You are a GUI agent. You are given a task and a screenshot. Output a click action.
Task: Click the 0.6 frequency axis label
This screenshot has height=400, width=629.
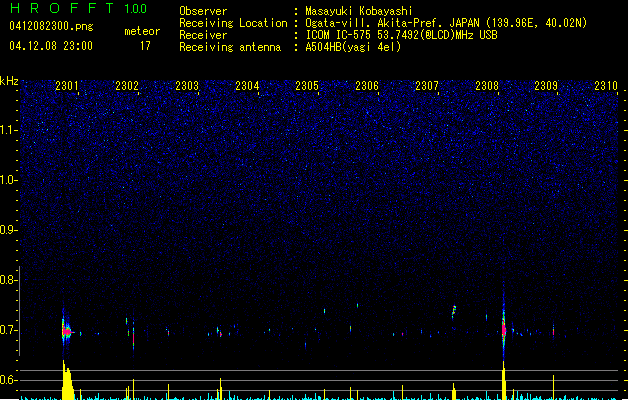click(8, 380)
